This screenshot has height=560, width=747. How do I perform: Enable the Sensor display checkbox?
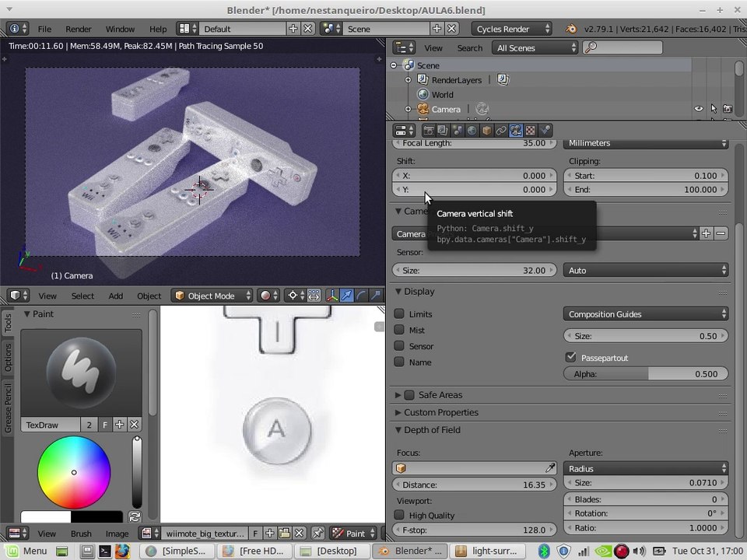(x=399, y=345)
